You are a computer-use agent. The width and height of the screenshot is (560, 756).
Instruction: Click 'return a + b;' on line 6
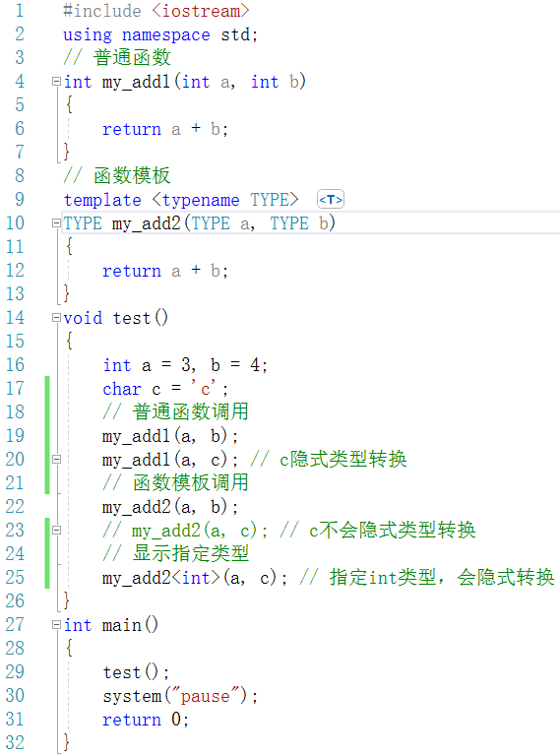pyautogui.click(x=165, y=129)
